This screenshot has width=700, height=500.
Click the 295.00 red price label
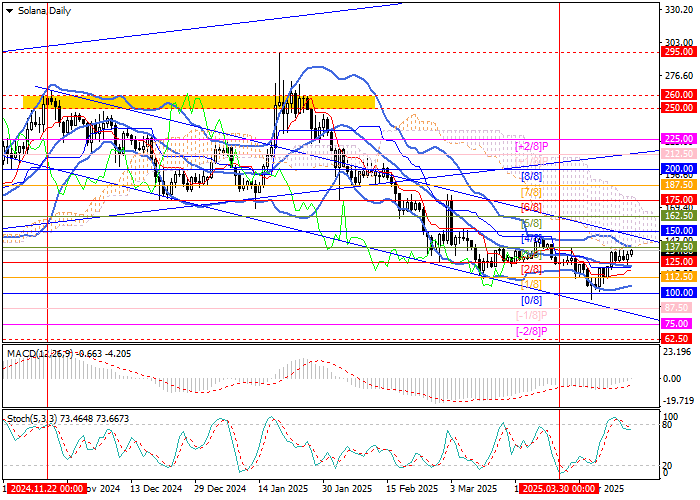tap(678, 51)
